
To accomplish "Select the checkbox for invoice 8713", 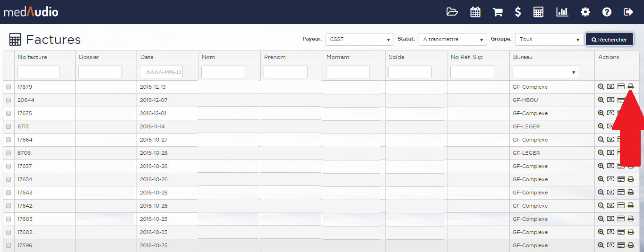I will click(x=9, y=127).
